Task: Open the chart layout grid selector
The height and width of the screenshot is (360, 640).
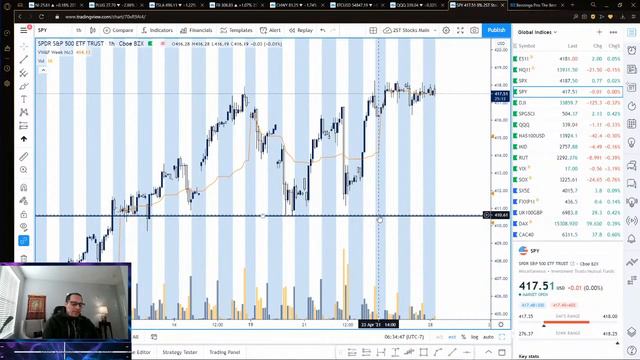Action: point(373,30)
